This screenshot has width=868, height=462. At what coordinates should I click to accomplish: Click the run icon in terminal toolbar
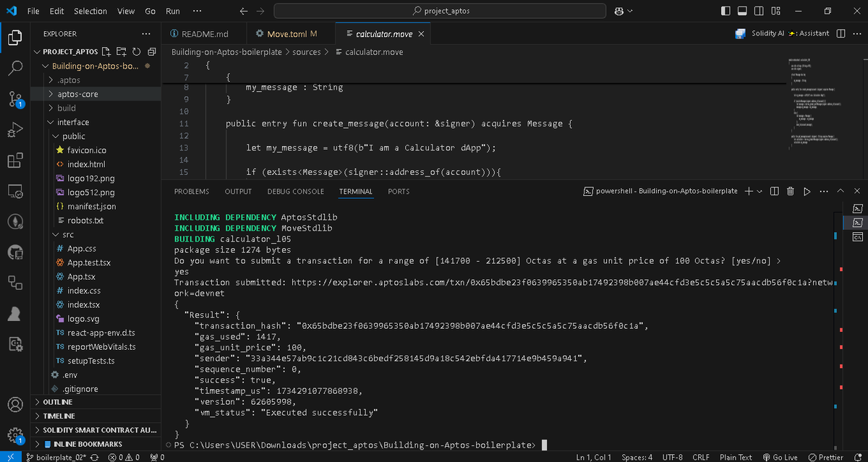(x=807, y=191)
